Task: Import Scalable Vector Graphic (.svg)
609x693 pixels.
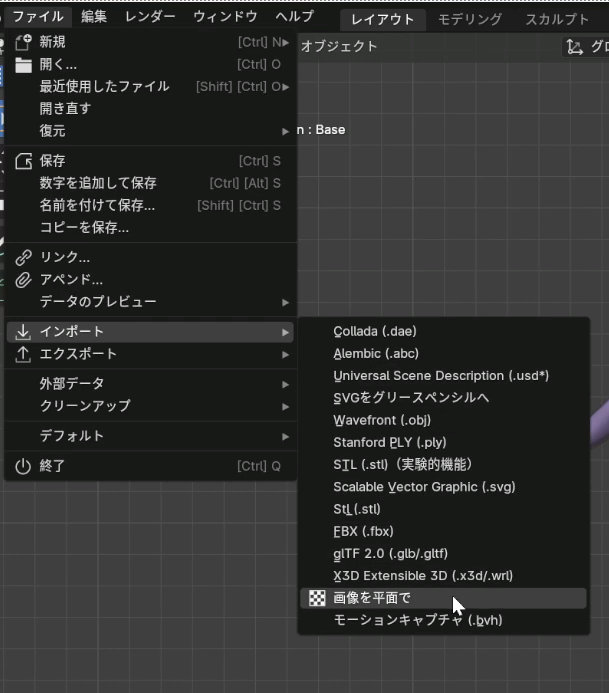Action: tap(443, 487)
